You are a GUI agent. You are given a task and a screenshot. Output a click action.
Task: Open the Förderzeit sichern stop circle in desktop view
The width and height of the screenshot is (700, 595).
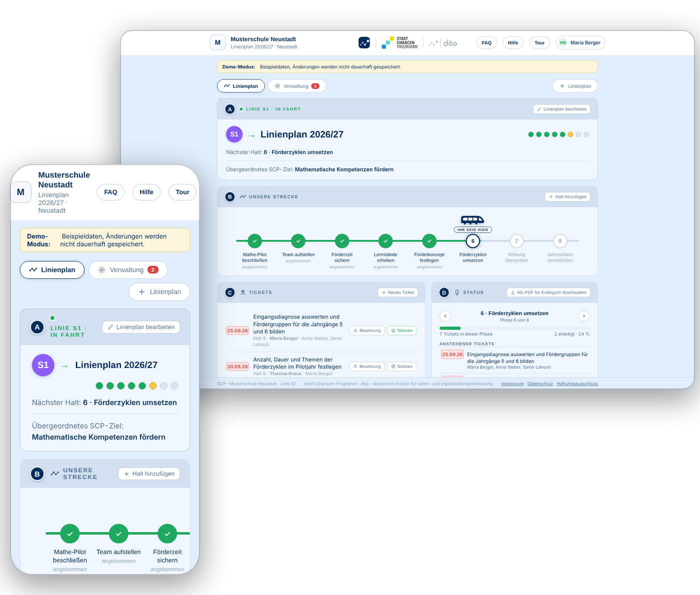tap(342, 241)
